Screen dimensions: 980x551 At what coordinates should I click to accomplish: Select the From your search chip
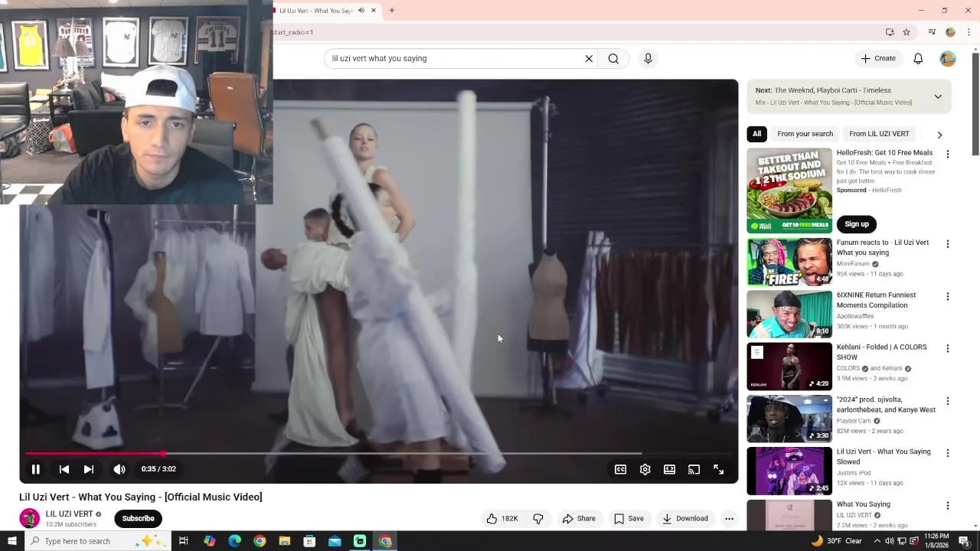pos(805,134)
